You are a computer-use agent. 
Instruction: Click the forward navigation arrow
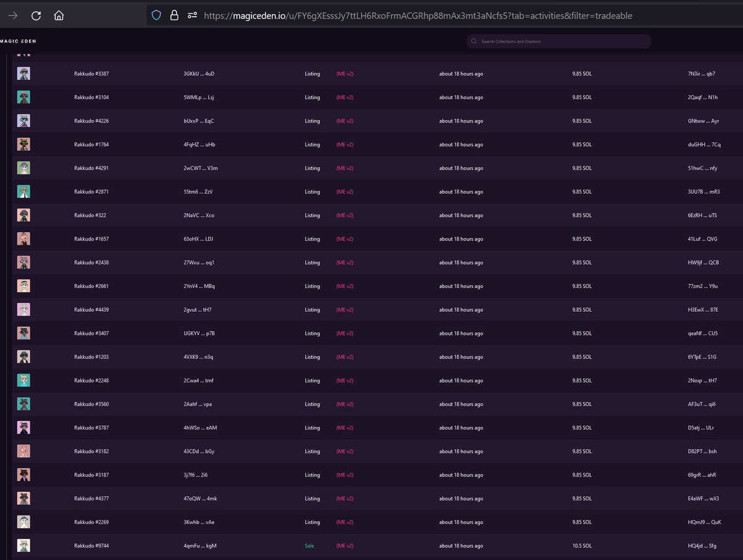coord(12,15)
